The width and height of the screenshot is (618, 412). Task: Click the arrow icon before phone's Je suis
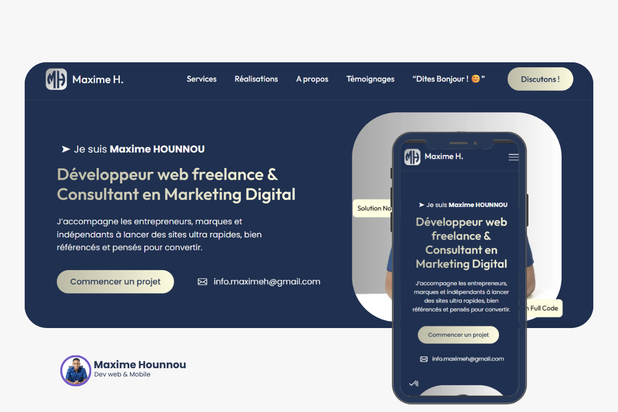click(x=421, y=205)
